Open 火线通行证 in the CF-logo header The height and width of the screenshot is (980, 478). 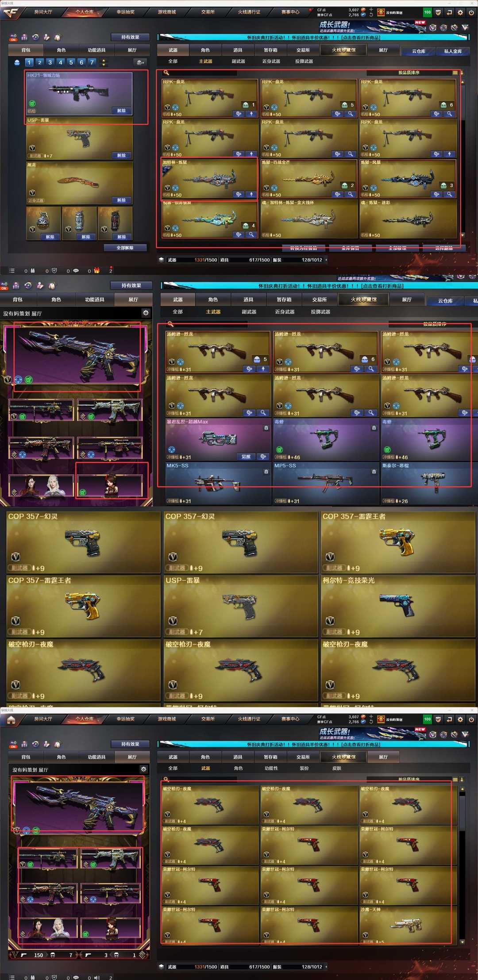[249, 12]
